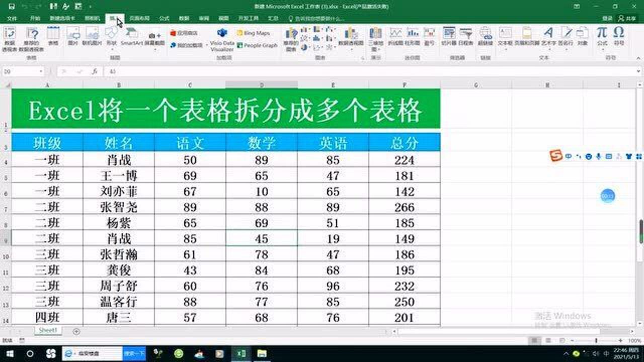Image resolution: width=644 pixels, height=362 pixels.
Task: Save the workbook from Quick Access Toolbar
Action: [x=11, y=7]
